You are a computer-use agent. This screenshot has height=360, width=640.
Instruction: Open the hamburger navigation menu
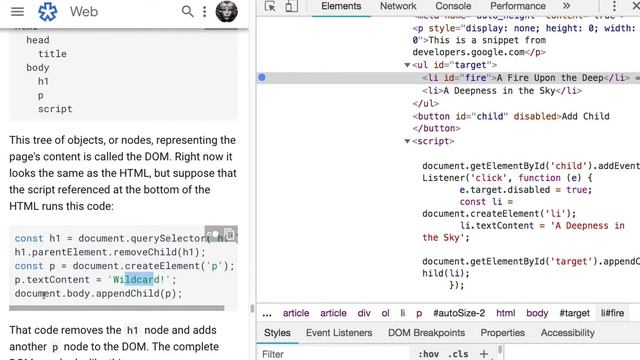pos(17,11)
